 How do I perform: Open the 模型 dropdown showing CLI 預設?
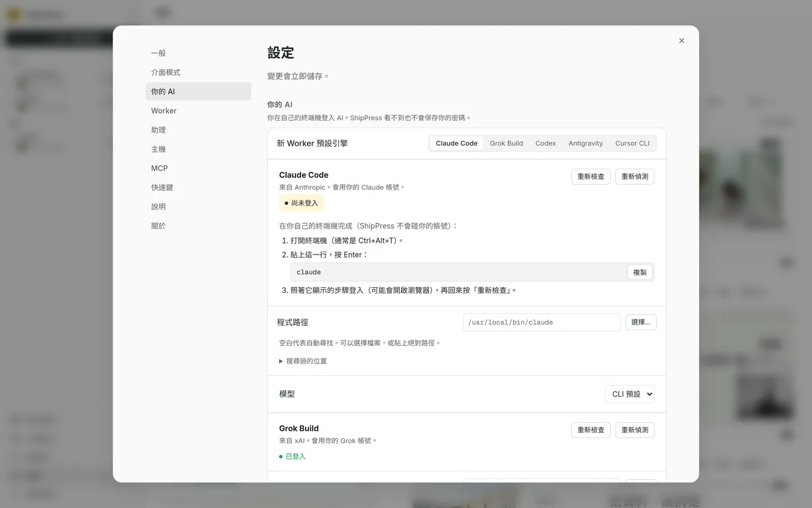coord(630,394)
